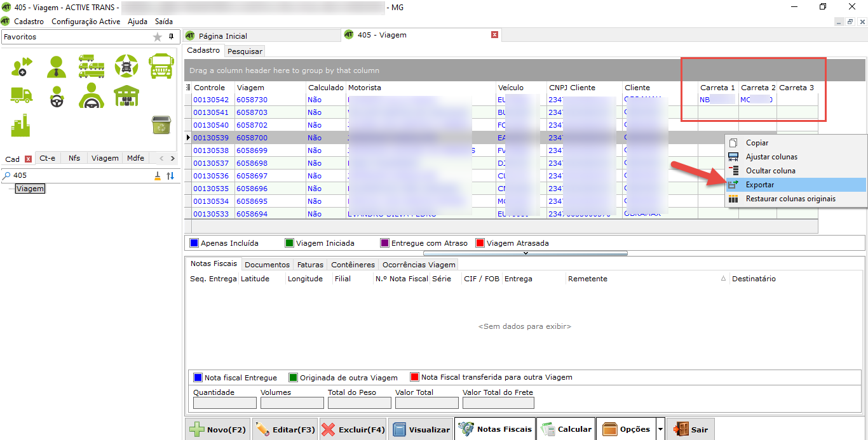Choose Ajustar colunas from the context menu
This screenshot has width=868, height=440.
(x=796, y=157)
